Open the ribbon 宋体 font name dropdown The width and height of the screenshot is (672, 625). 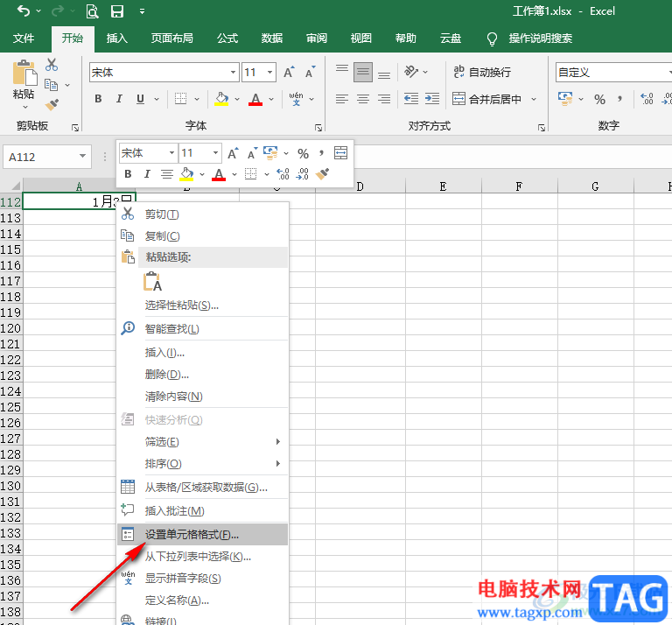233,72
